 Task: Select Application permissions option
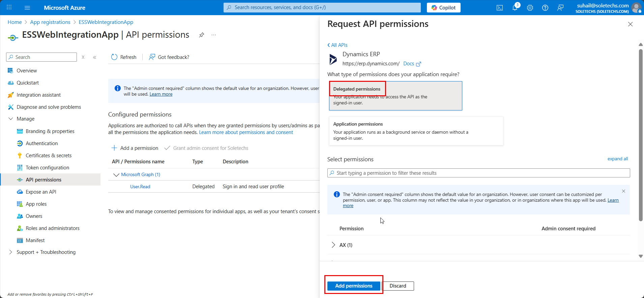416,131
